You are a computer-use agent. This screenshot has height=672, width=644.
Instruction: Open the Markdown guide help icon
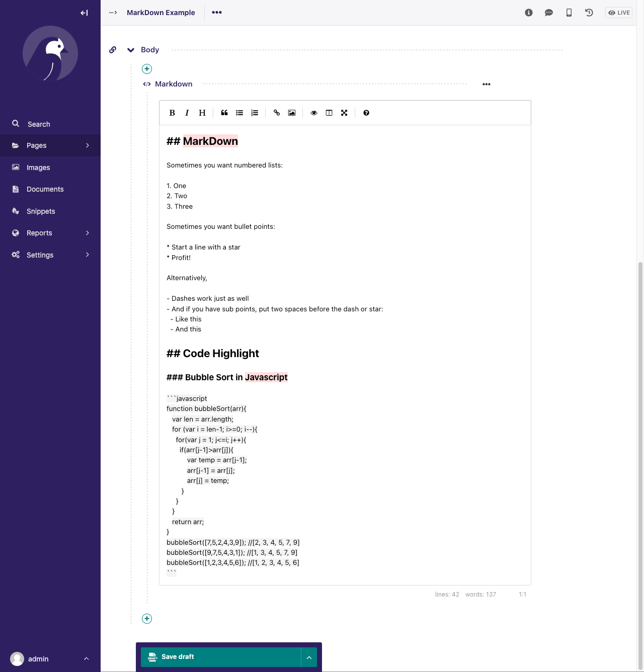click(366, 113)
